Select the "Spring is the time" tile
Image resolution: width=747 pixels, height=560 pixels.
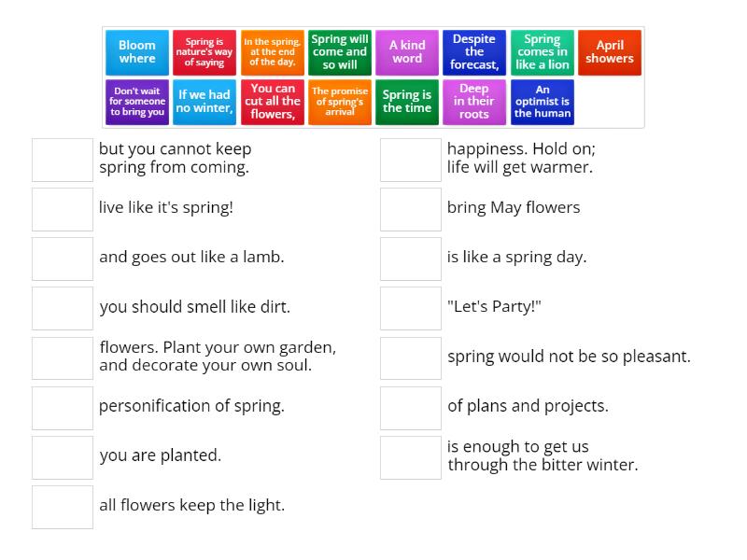[x=407, y=103]
